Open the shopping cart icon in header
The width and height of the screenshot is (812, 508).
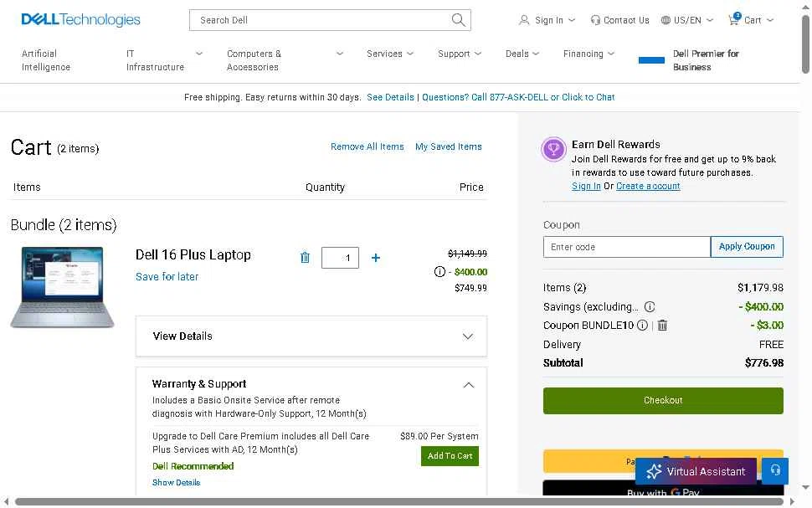click(734, 19)
